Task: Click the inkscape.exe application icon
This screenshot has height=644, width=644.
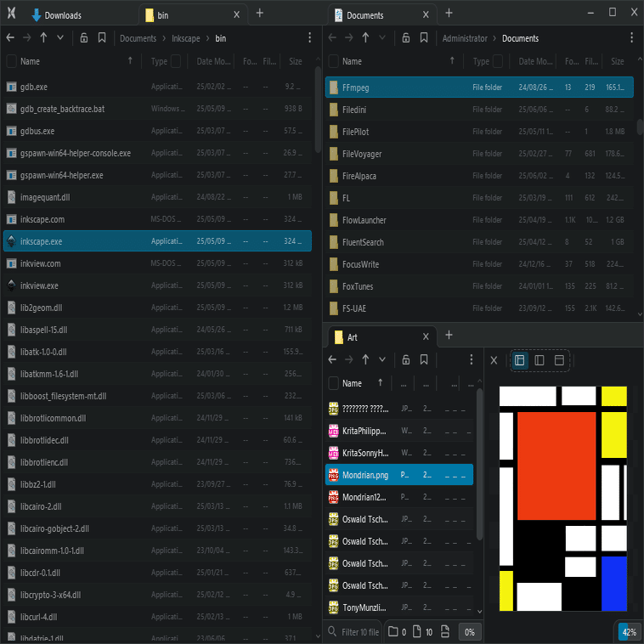Action: (x=12, y=241)
